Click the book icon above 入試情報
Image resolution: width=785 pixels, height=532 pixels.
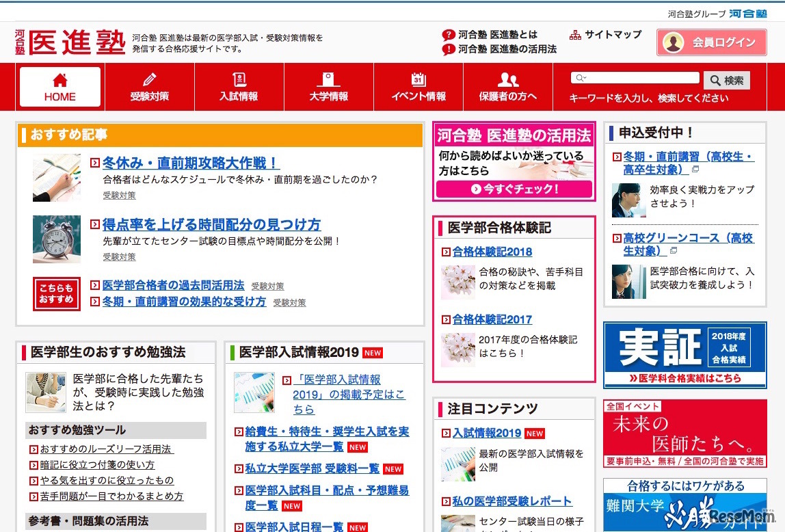point(239,79)
